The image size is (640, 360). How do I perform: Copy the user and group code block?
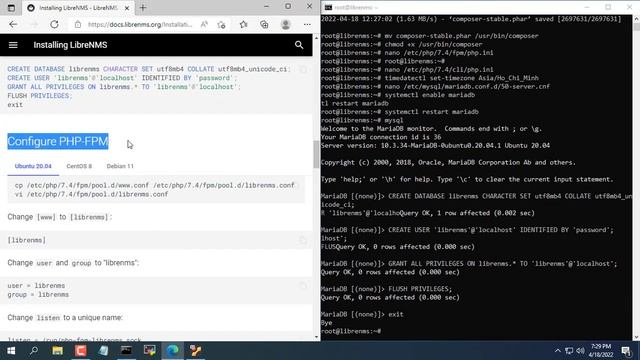302,286
